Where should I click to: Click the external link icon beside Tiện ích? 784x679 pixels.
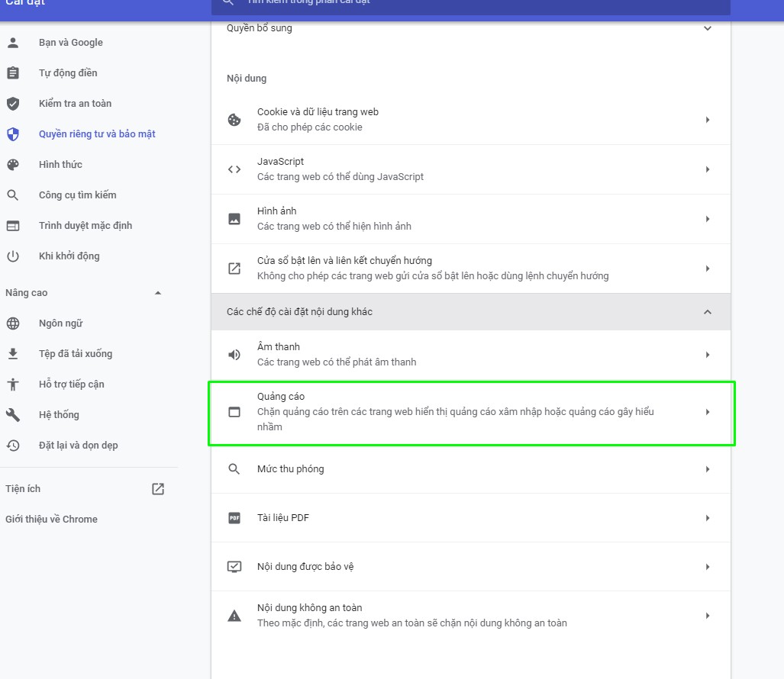pos(158,488)
